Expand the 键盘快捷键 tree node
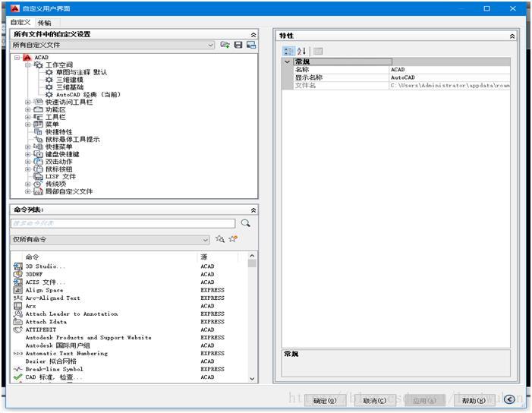This screenshot has width=532, height=413. click(x=28, y=154)
